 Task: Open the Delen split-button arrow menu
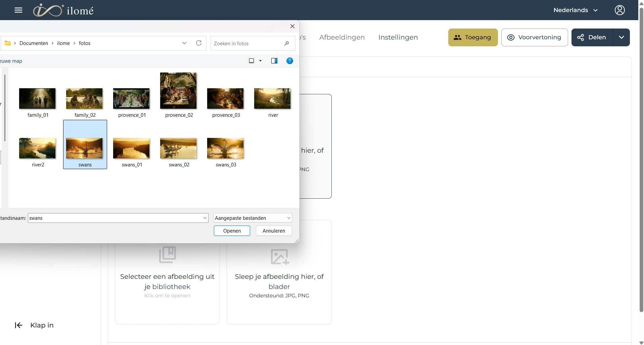622,37
